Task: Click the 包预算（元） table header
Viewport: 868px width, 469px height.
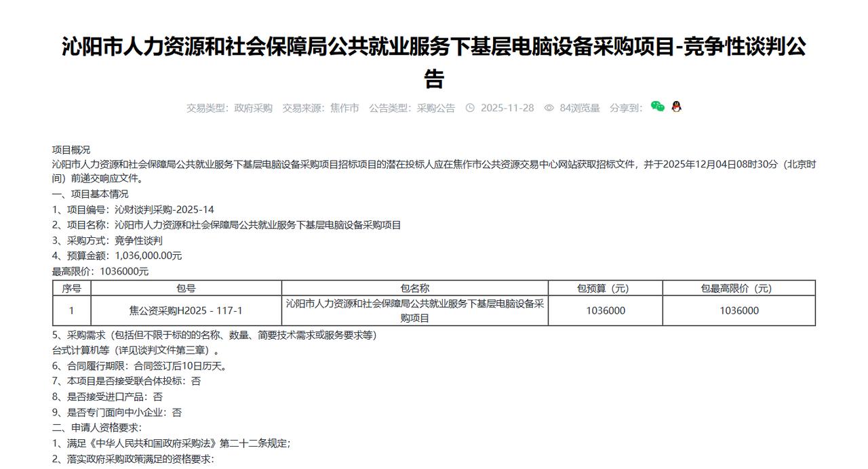Action: (605, 288)
